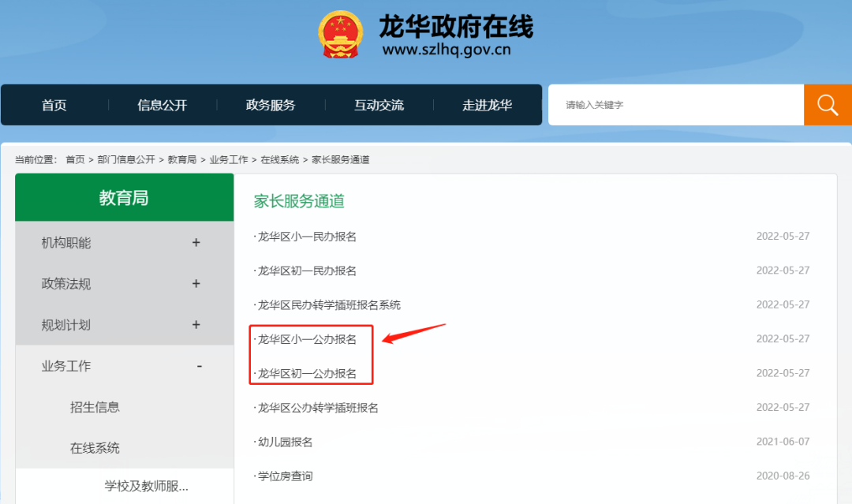Open 招生信息 sidebar subitem

point(95,407)
